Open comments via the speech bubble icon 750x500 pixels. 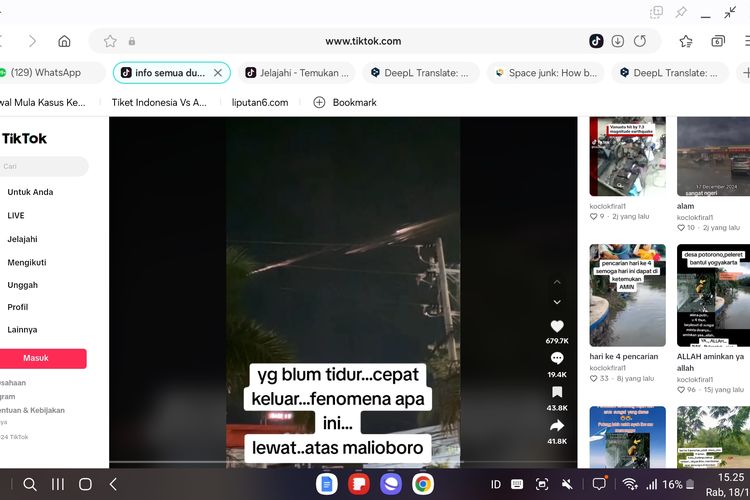point(557,358)
